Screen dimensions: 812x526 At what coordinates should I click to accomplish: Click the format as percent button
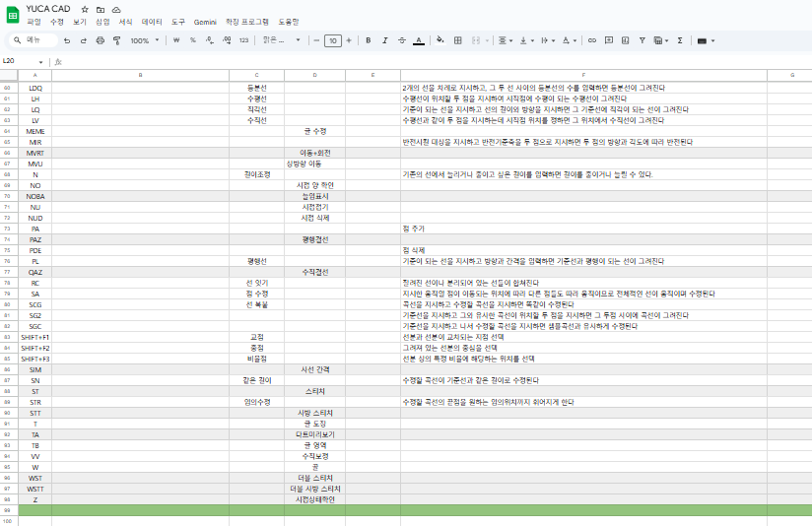pos(192,40)
